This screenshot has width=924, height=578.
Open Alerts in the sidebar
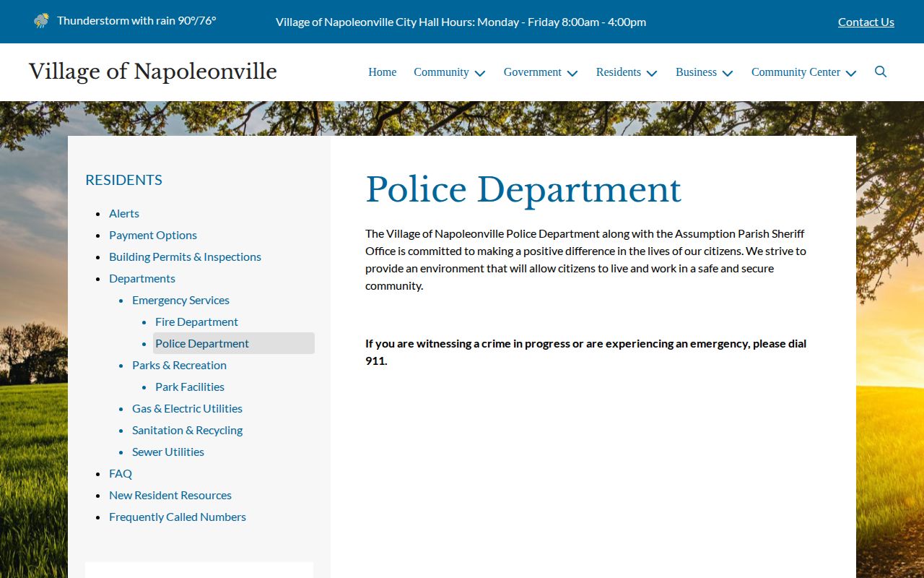[x=124, y=213]
